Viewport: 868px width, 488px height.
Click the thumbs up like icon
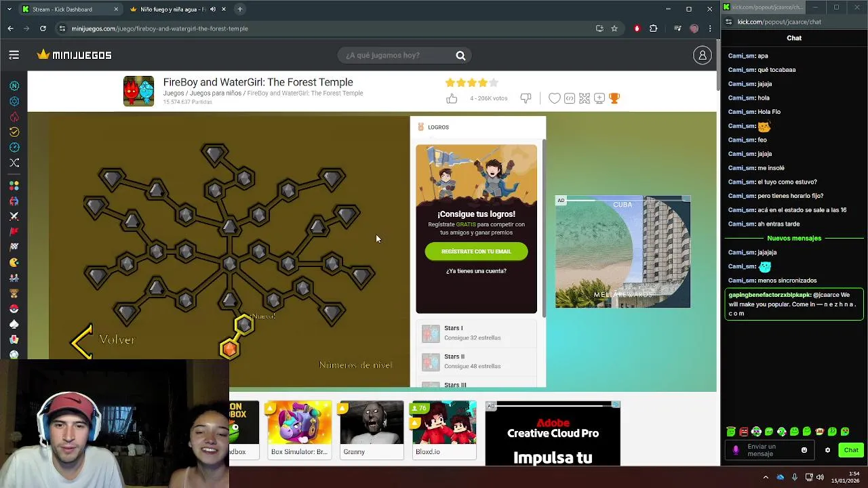[x=452, y=99]
